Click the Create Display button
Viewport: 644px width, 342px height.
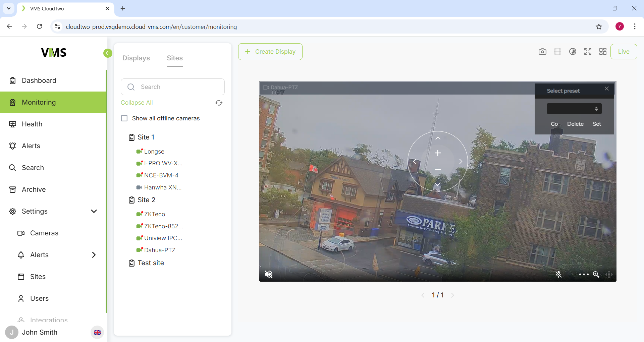(x=270, y=52)
